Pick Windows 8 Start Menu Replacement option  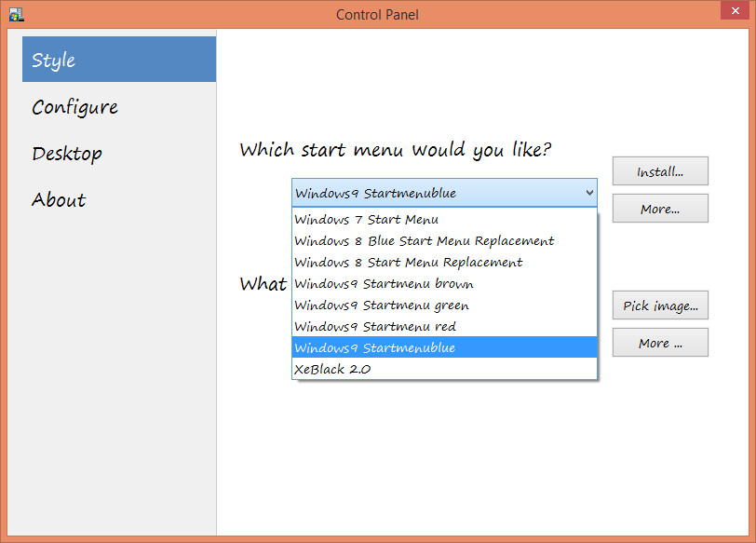[x=444, y=262]
